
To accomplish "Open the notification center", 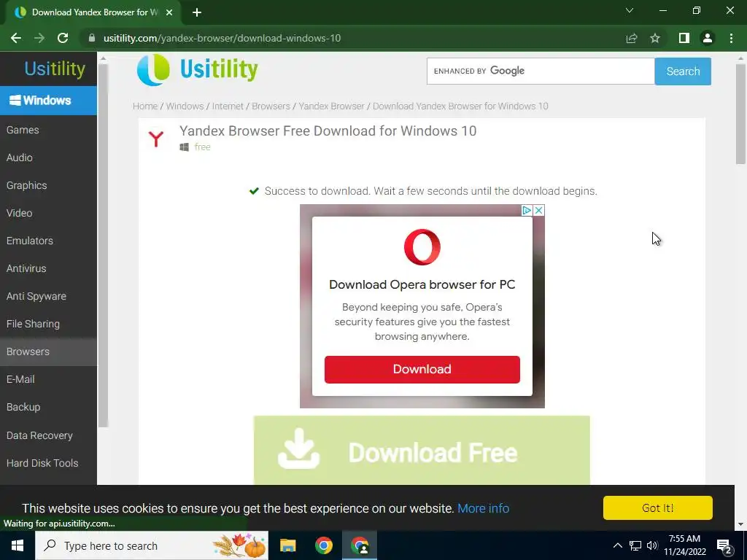I will 724,546.
